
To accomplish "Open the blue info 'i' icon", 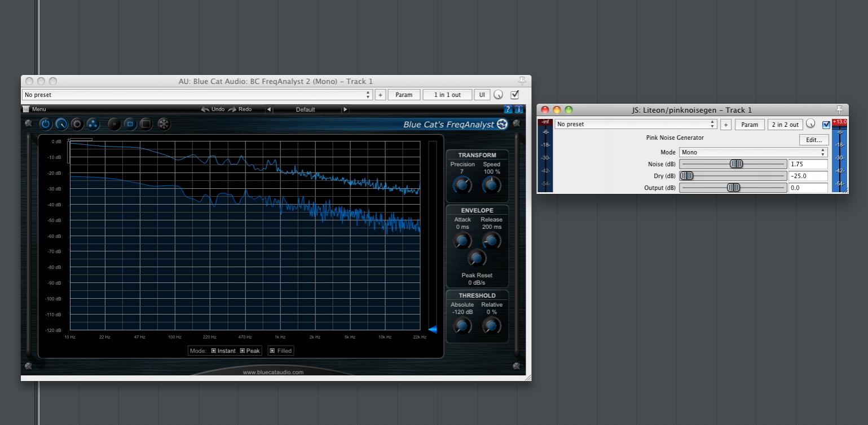I will (x=519, y=109).
